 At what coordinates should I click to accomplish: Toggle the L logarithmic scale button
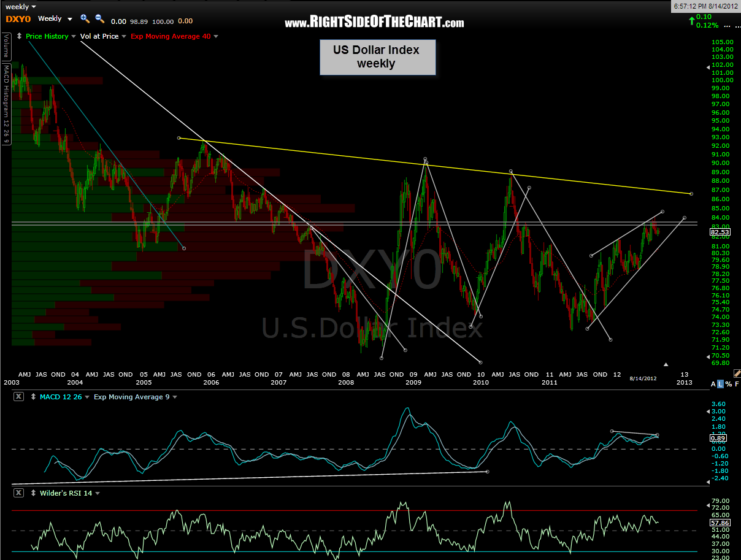click(x=721, y=383)
